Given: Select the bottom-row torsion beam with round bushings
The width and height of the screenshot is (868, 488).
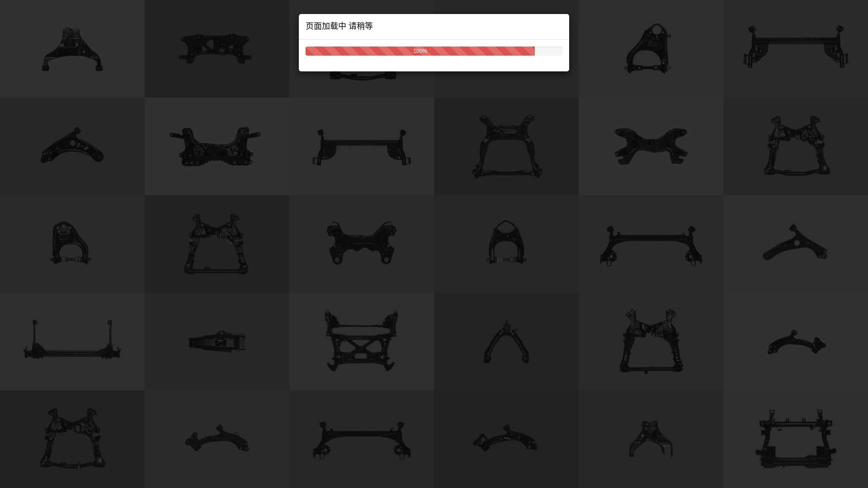Looking at the screenshot, I should pyautogui.click(x=362, y=441).
